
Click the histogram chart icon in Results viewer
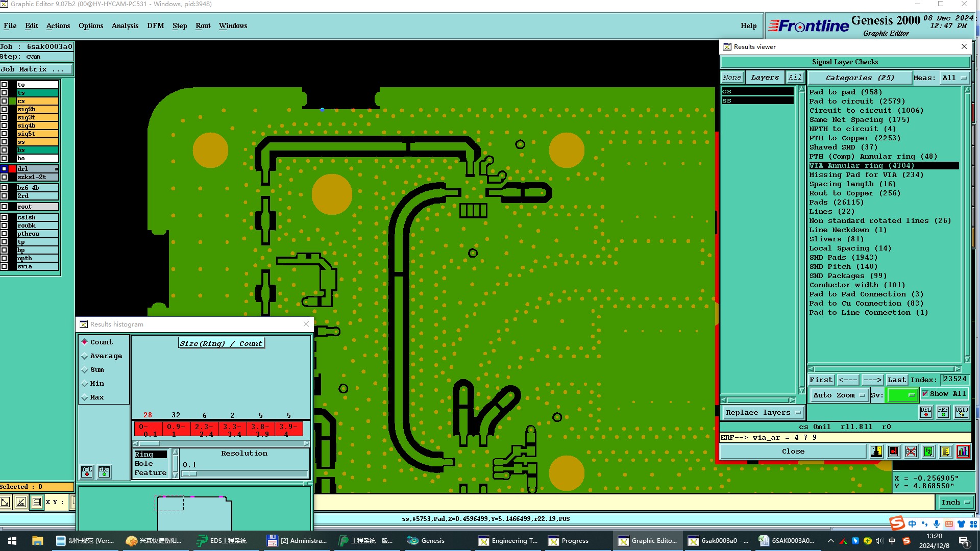pos(963,452)
